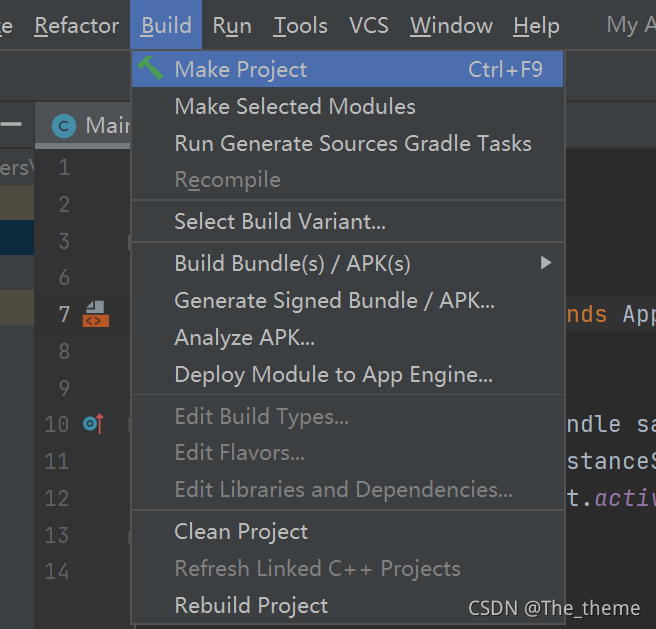Click line number 13 in the gutter
656x629 pixels.
point(57,535)
